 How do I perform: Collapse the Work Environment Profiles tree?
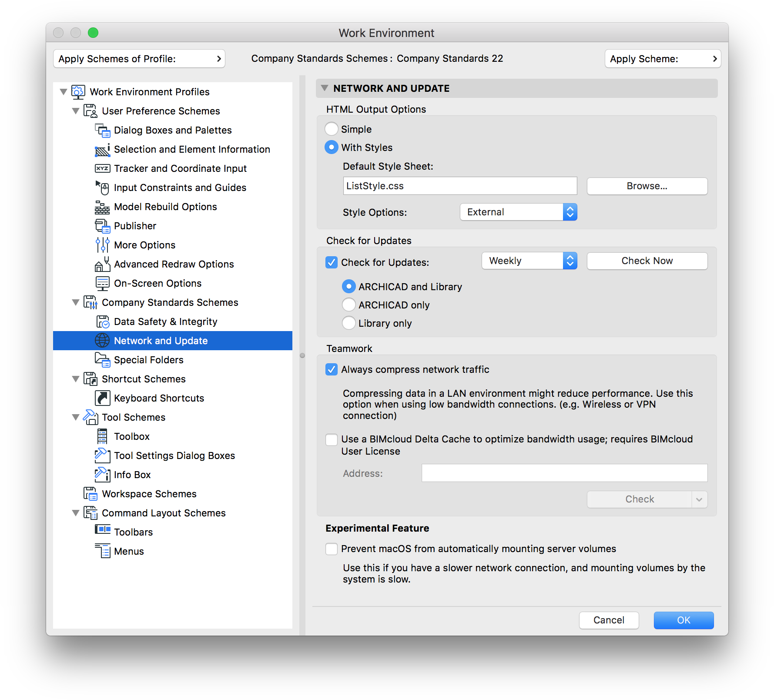click(x=64, y=92)
